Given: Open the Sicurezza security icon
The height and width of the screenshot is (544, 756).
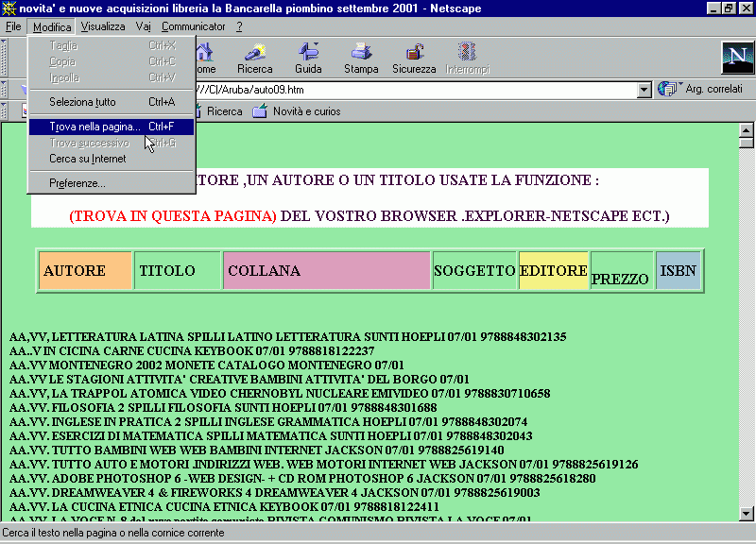Looking at the screenshot, I should (x=414, y=58).
